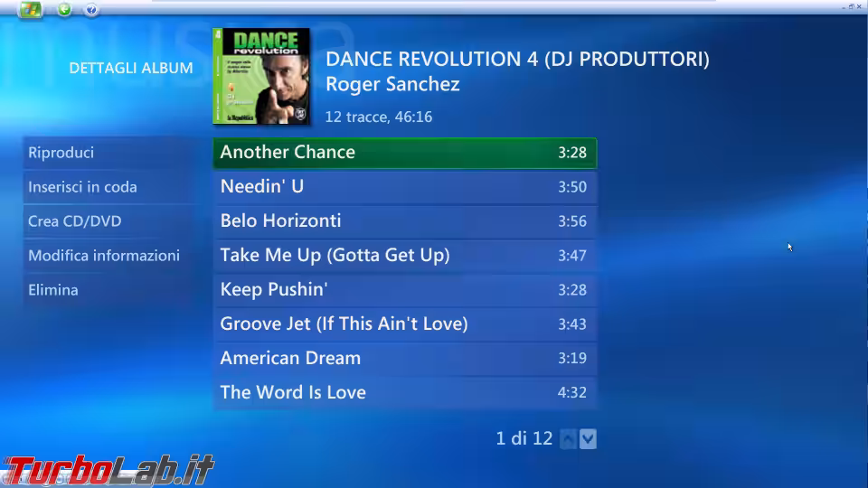Go back with the green arrow icon
Image resolution: width=868 pixels, height=488 pixels.
pos(65,9)
